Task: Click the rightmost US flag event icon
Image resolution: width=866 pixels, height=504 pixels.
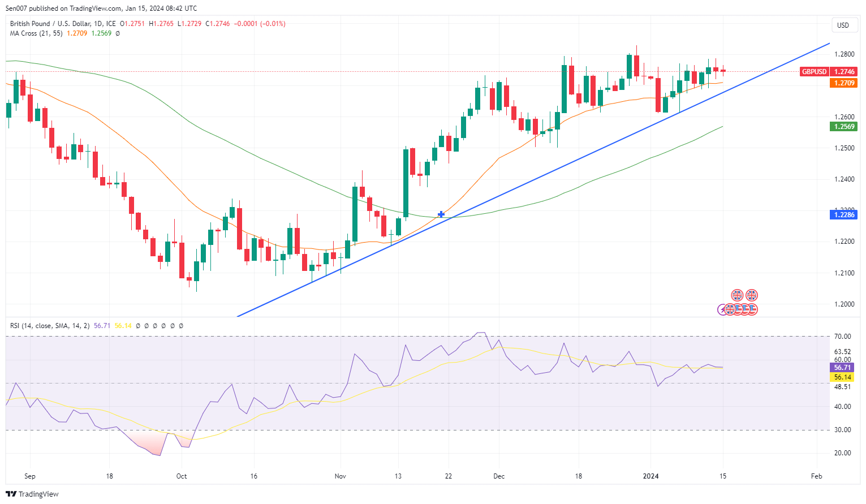Action: click(x=752, y=309)
